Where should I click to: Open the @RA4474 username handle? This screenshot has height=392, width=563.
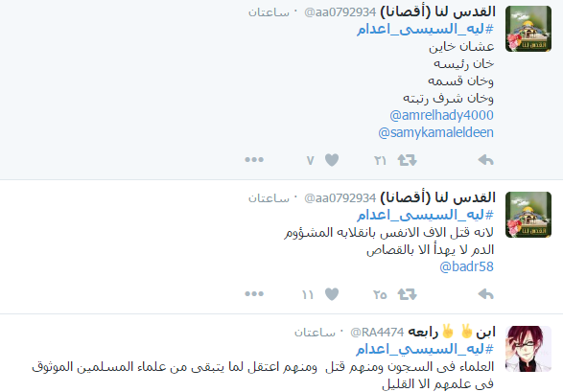(x=377, y=333)
